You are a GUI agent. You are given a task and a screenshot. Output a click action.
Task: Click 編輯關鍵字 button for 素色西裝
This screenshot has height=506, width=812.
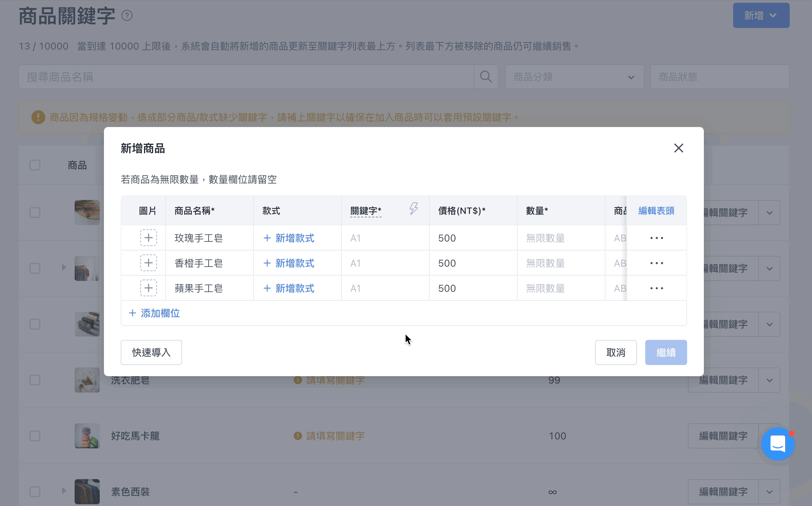click(723, 492)
